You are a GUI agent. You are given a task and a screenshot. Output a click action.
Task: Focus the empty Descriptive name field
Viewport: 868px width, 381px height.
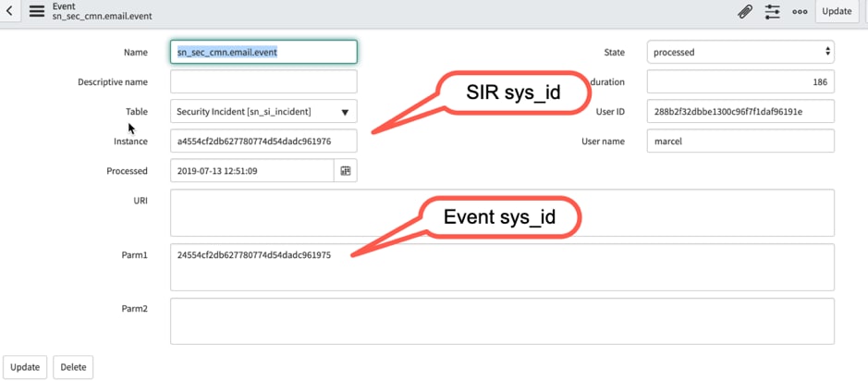click(x=263, y=81)
